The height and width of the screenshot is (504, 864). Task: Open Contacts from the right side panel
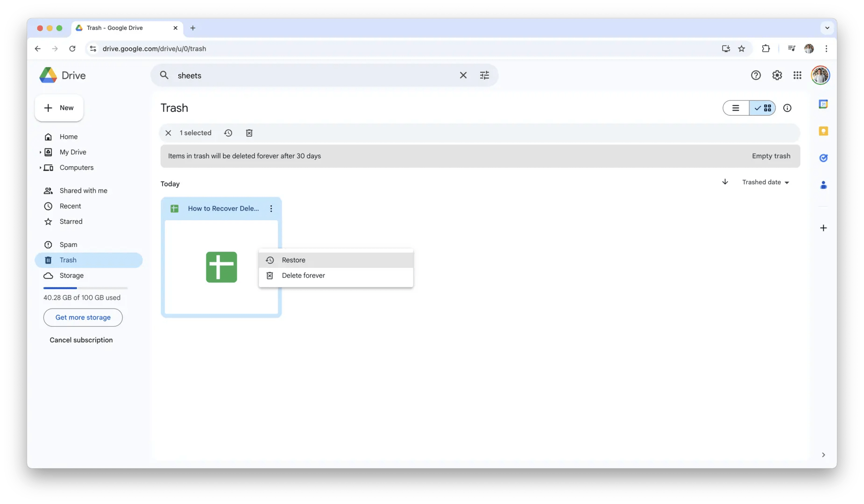823,185
